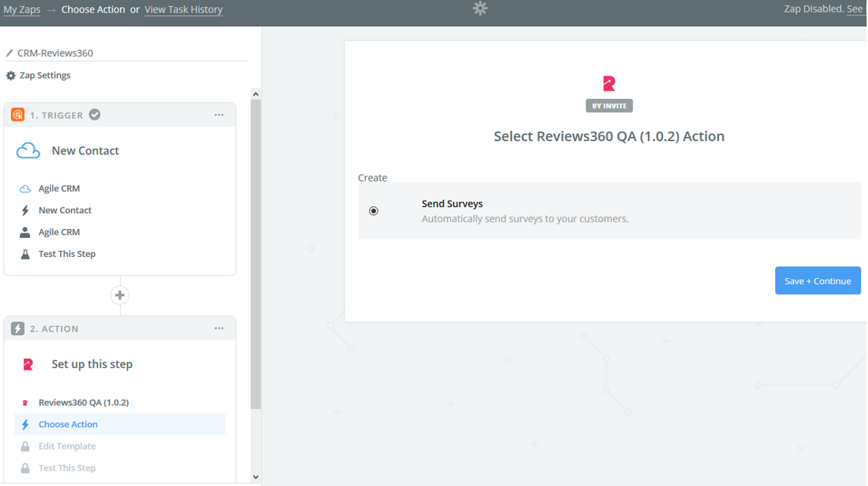Click the orange Trigger step icon

(x=18, y=115)
